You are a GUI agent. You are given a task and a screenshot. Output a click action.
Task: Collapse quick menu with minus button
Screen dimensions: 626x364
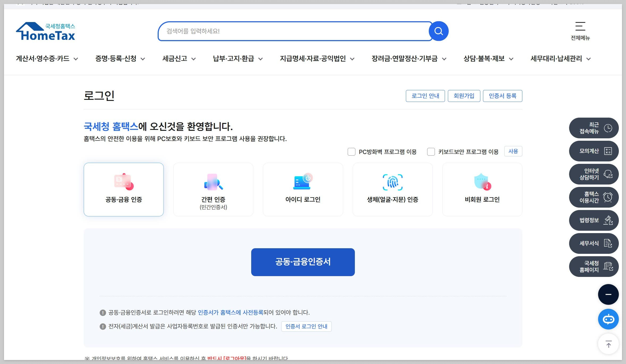(x=608, y=294)
